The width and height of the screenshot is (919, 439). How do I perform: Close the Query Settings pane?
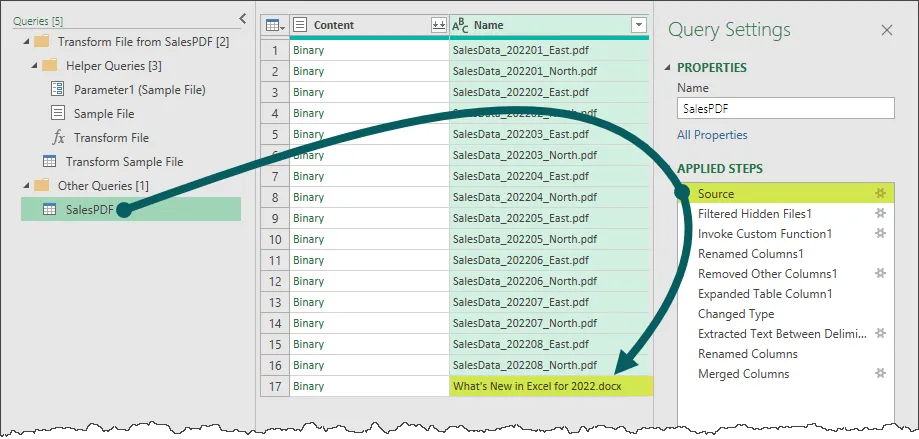[886, 31]
